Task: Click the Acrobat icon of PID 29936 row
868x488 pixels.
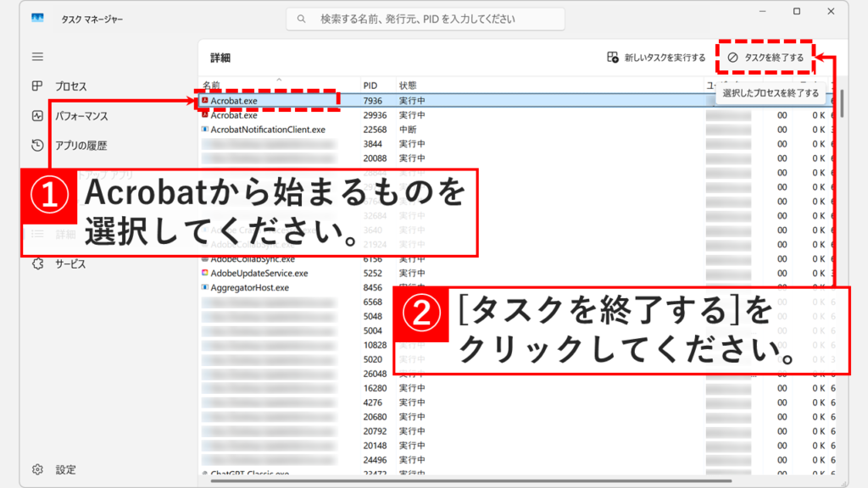Action: pos(205,114)
